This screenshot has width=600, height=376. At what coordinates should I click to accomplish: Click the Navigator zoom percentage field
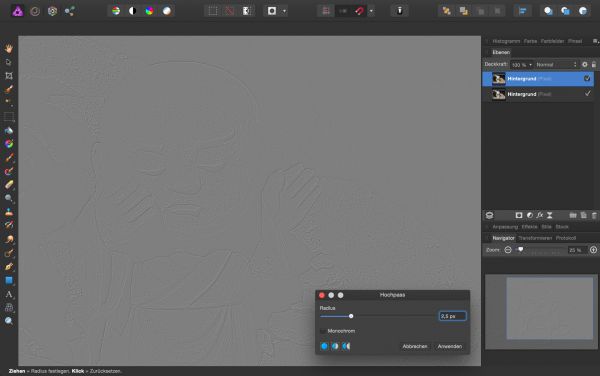click(576, 250)
